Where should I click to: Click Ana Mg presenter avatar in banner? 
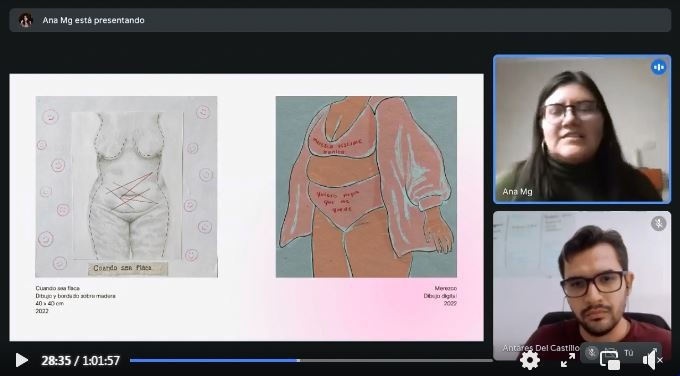click(x=26, y=20)
